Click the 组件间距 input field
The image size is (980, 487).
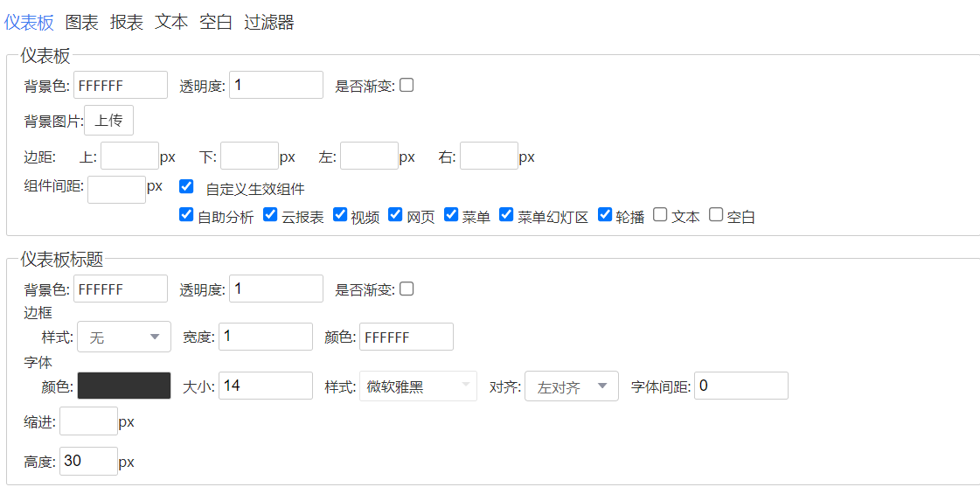(117, 190)
